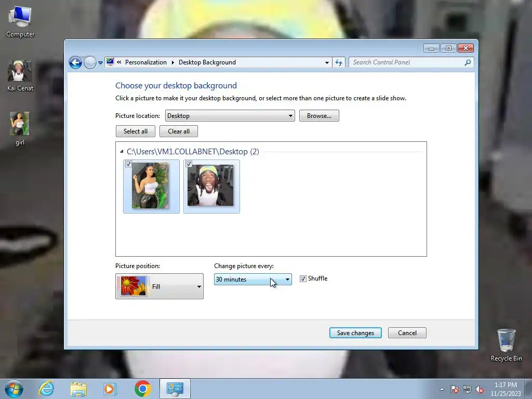Click the Control Panel taskbar button

175,389
